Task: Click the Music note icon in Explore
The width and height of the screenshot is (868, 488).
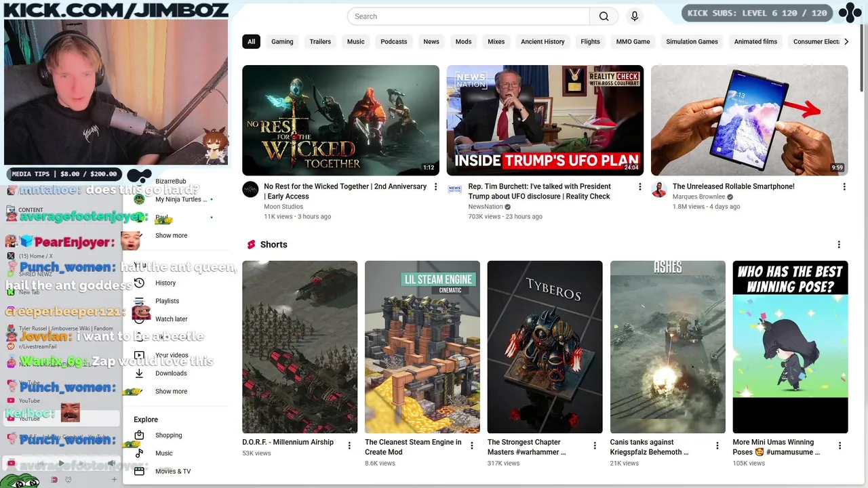Action: [x=139, y=453]
